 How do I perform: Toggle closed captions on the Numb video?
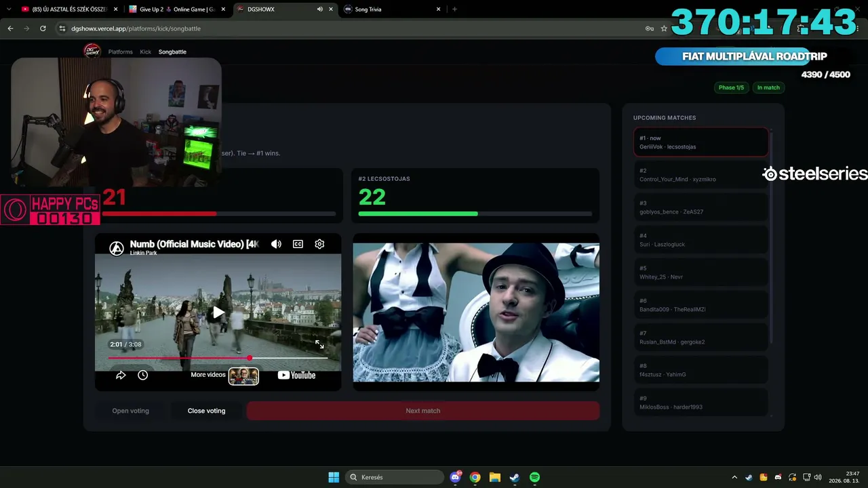tap(298, 244)
